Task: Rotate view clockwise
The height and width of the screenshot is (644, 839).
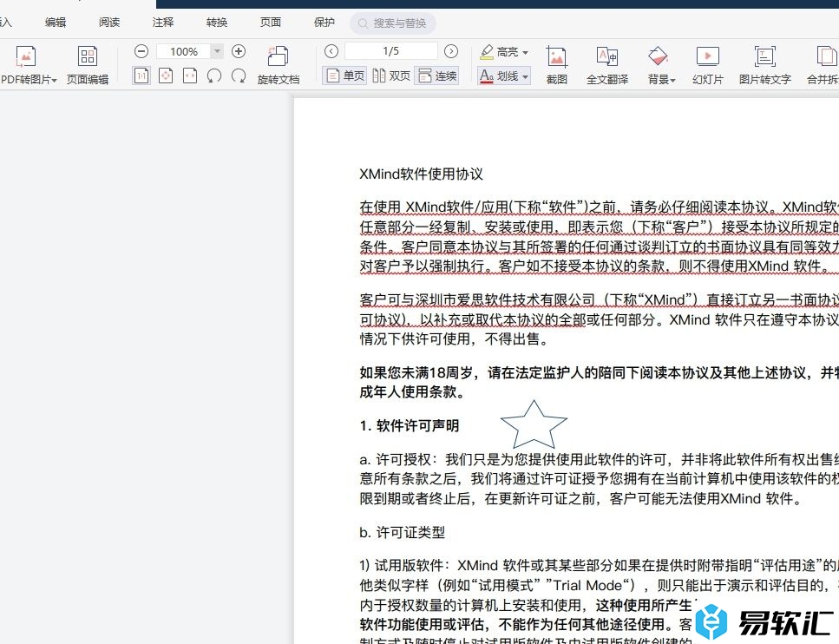Action: point(239,76)
